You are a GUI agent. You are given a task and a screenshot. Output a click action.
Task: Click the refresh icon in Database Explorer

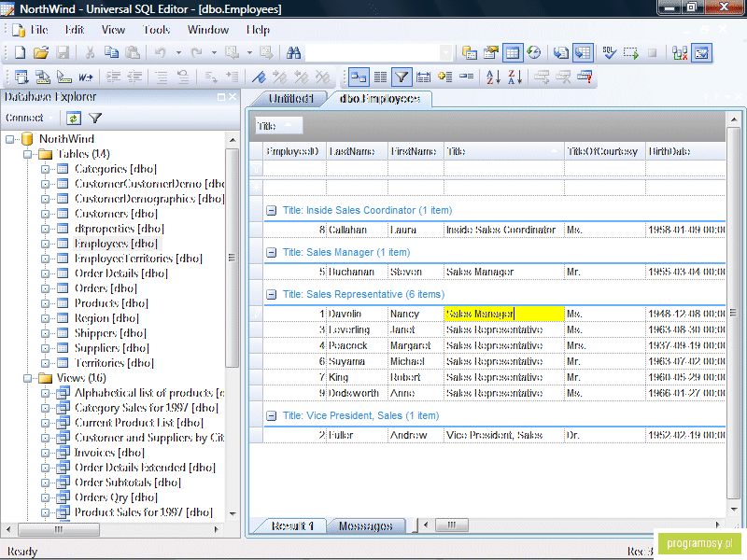(74, 119)
